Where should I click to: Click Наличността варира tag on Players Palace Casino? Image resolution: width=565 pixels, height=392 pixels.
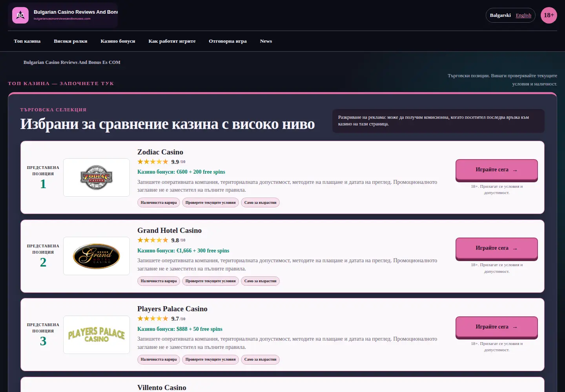pyautogui.click(x=159, y=359)
